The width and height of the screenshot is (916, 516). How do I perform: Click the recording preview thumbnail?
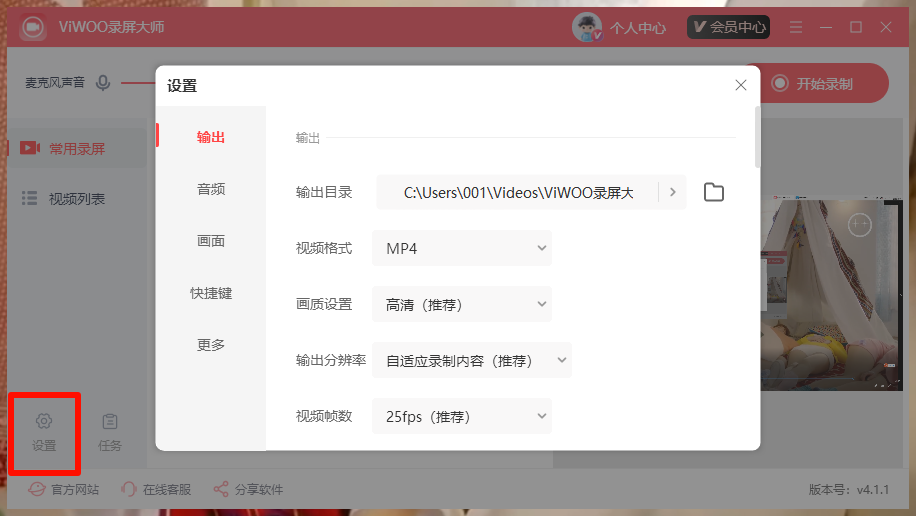(831, 295)
